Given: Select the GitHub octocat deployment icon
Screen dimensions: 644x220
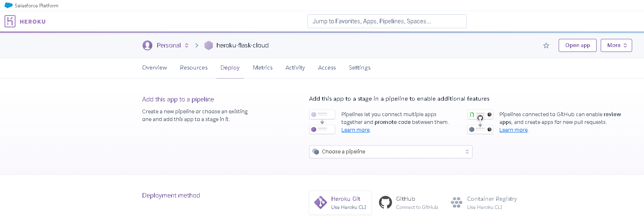Looking at the screenshot, I should pyautogui.click(x=386, y=202).
